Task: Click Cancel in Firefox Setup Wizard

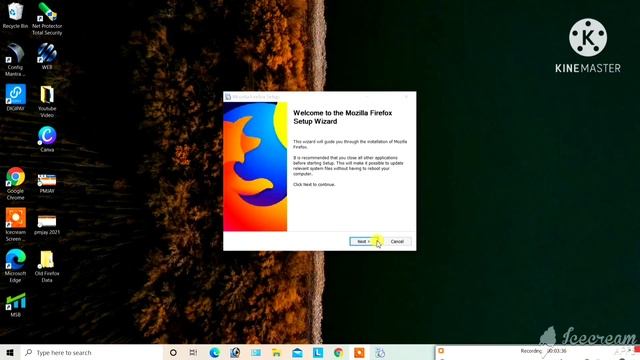Action: click(x=397, y=242)
